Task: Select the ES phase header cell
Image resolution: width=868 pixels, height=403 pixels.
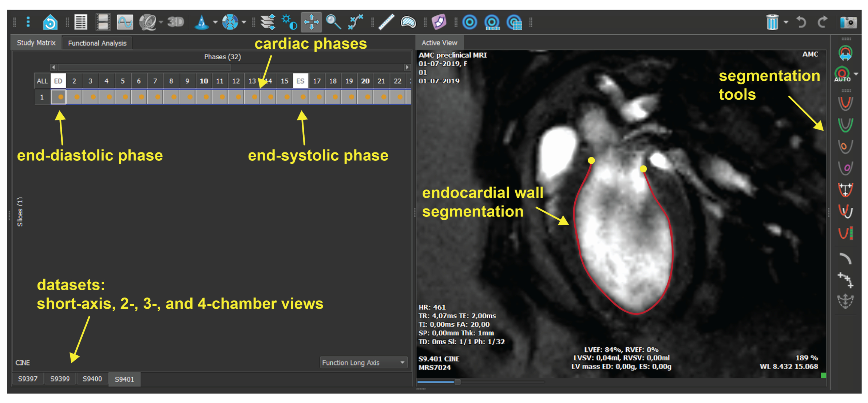Action: coord(300,81)
